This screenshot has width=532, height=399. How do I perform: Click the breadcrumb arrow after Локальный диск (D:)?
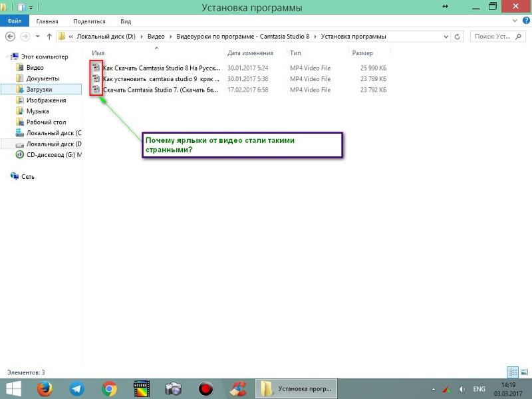(142, 37)
